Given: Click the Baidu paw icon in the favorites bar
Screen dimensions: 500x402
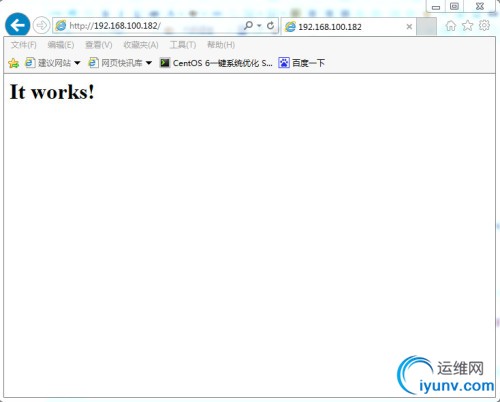Looking at the screenshot, I should (x=284, y=63).
